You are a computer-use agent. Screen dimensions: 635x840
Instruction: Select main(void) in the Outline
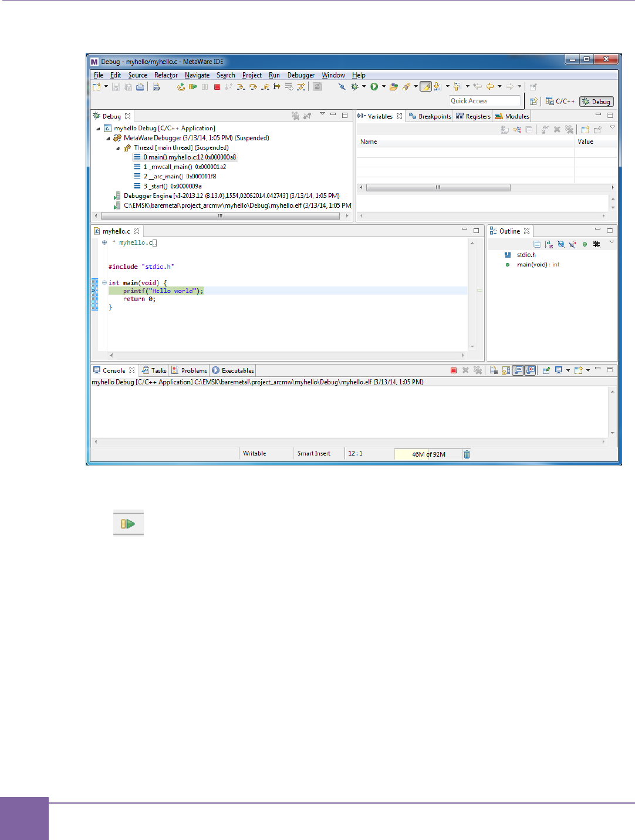[532, 265]
